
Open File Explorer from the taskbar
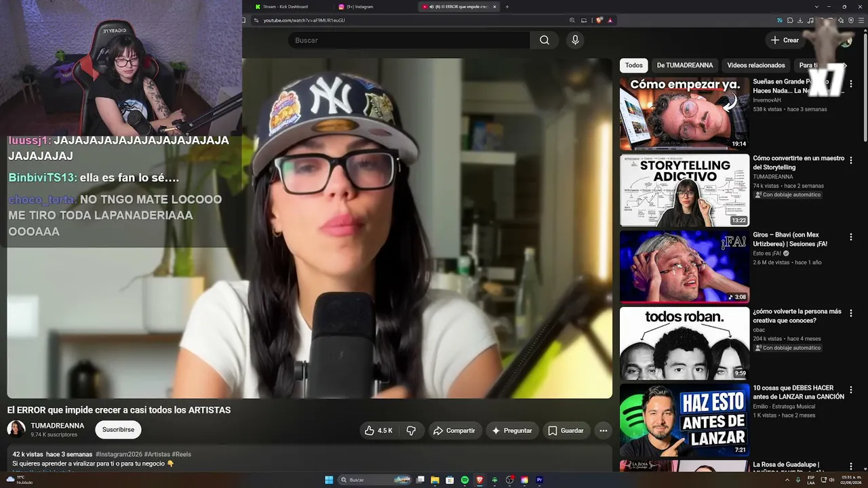click(435, 480)
